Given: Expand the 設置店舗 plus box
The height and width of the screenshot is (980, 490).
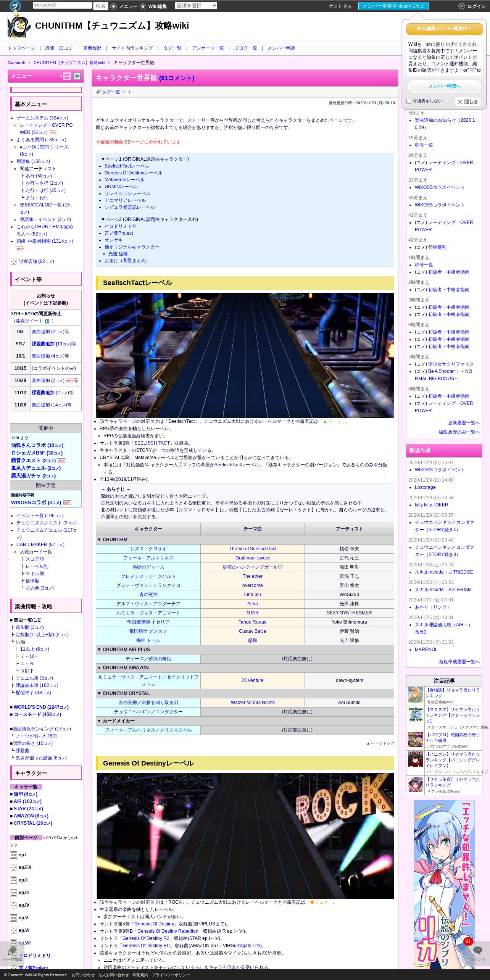Looking at the screenshot, I should [x=13, y=261].
